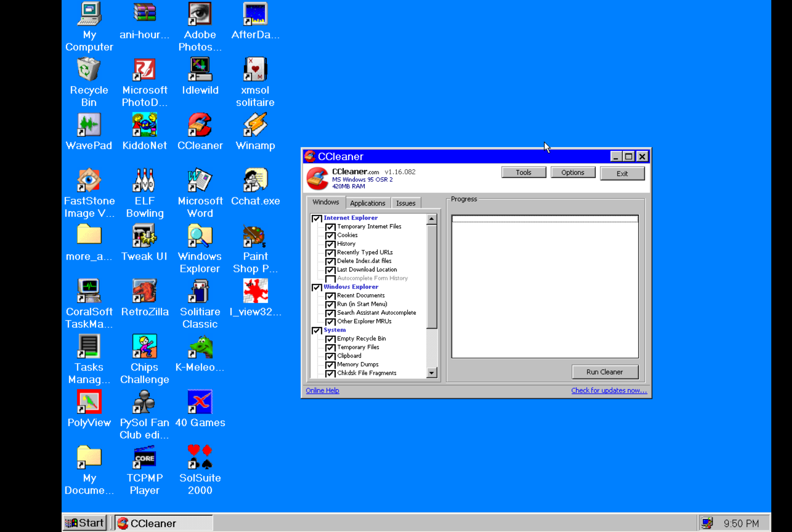Image resolution: width=792 pixels, height=532 pixels.
Task: Select the Chips Challenge game icon
Action: click(x=144, y=346)
